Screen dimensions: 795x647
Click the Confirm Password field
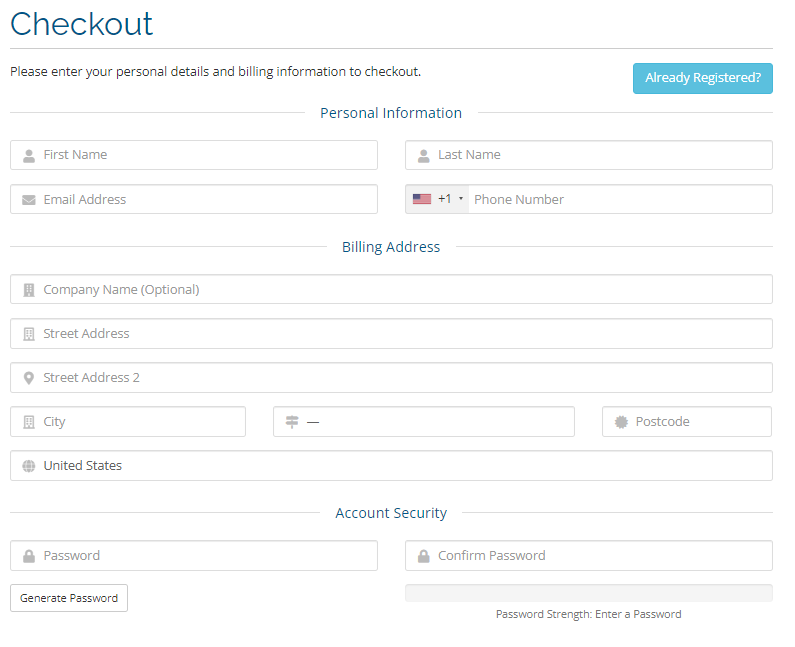click(600, 556)
